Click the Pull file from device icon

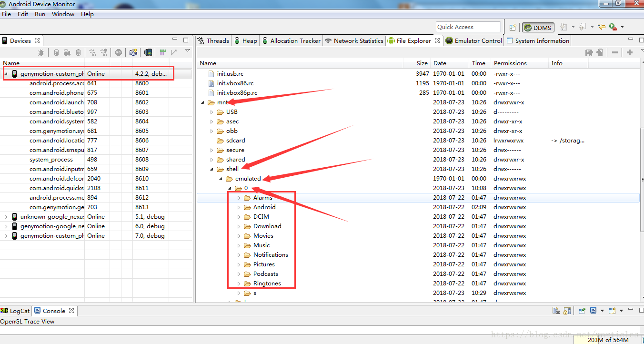tap(589, 52)
